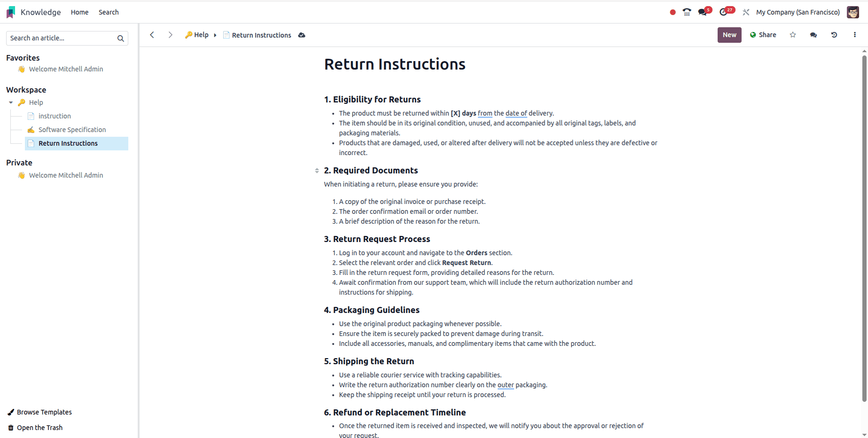Open the Home menu
Image resolution: width=868 pixels, height=438 pixels.
79,12
